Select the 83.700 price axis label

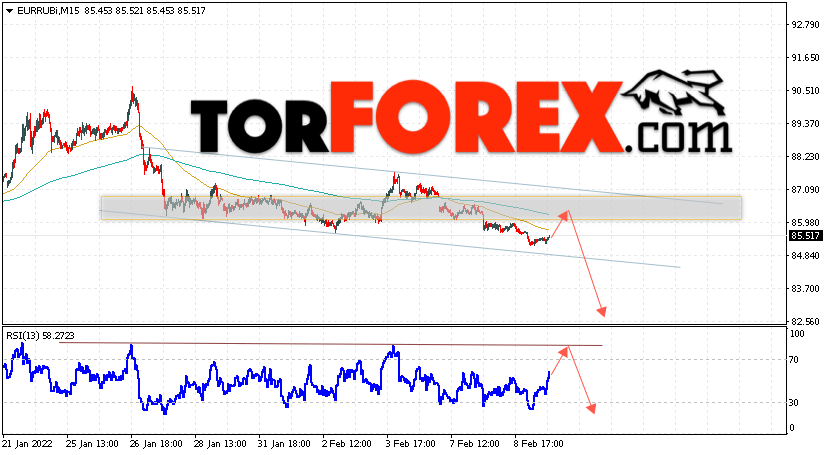[x=805, y=288]
